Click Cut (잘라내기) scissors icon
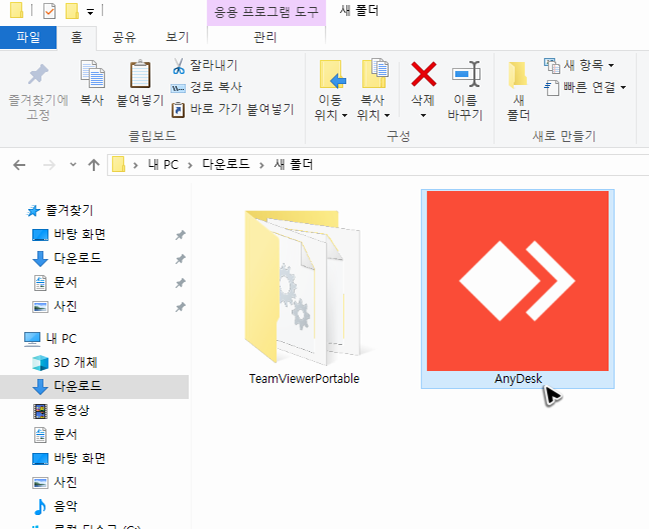 point(178,66)
